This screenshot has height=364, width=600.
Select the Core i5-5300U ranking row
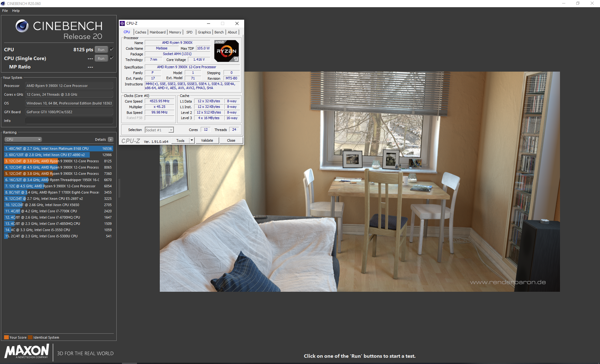58,236
